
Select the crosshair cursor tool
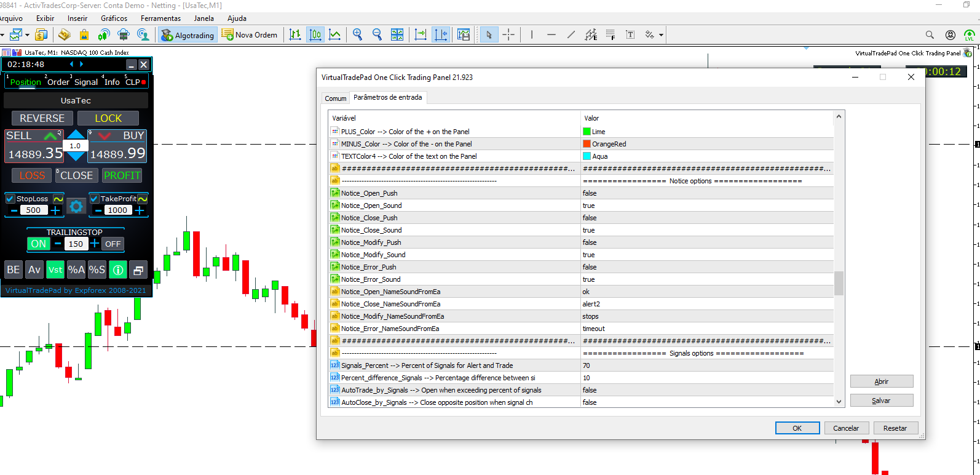[508, 34]
